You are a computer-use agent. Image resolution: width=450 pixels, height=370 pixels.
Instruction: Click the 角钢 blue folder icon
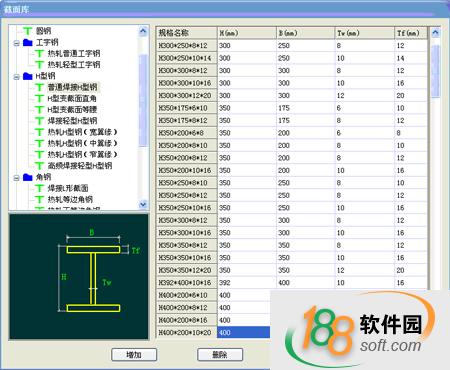click(x=28, y=177)
